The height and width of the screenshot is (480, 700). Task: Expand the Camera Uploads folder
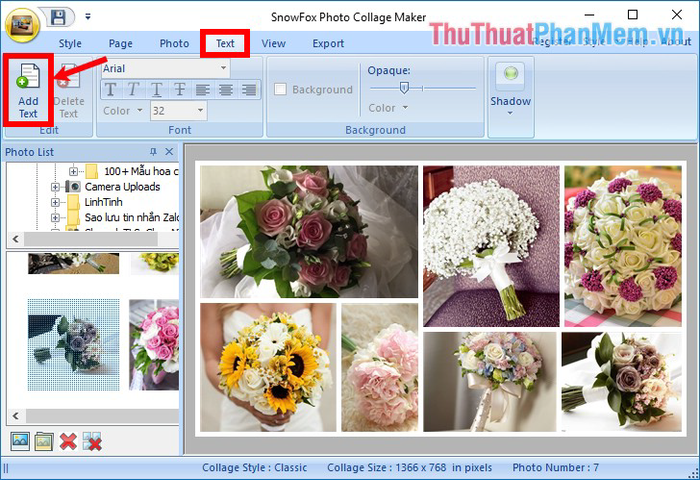(55, 187)
